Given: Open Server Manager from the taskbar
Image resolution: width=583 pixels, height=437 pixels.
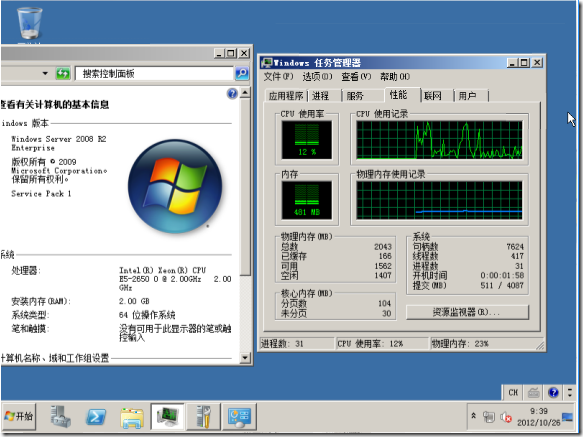Looking at the screenshot, I should pos(60,416).
